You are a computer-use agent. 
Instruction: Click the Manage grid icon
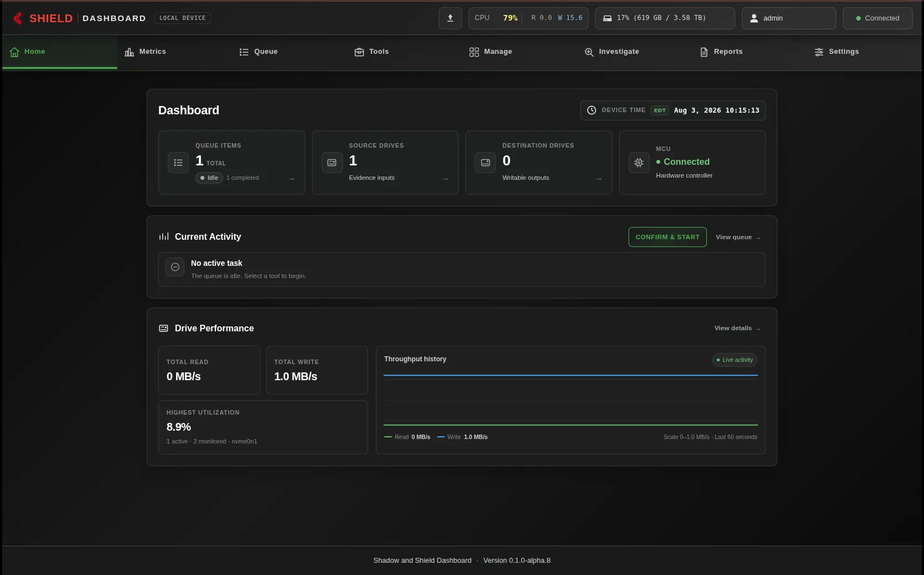point(474,52)
